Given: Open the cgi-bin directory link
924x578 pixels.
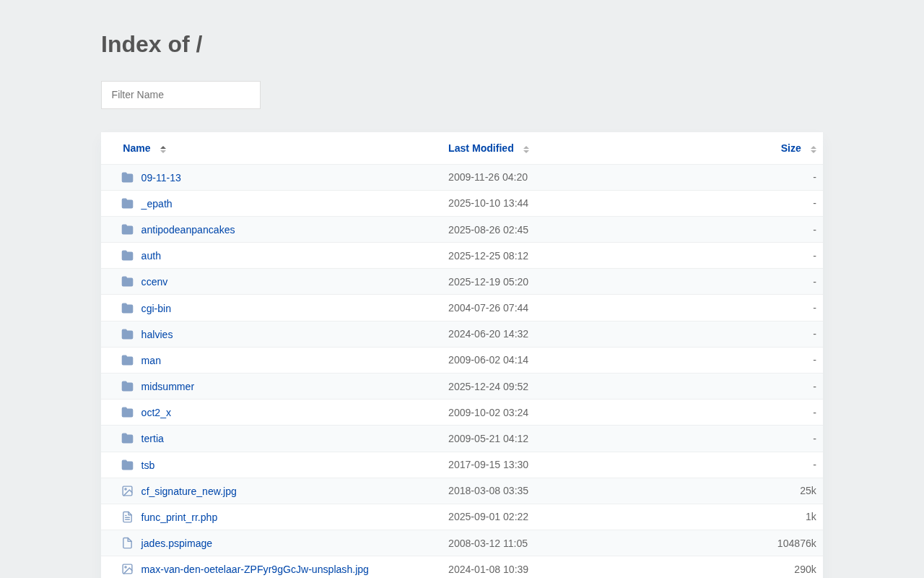Looking at the screenshot, I should [x=156, y=309].
